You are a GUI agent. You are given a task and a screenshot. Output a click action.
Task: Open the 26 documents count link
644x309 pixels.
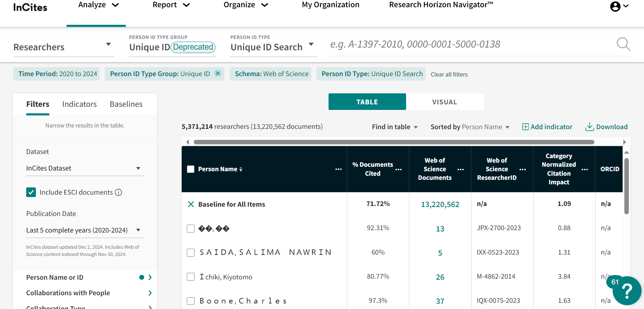pyautogui.click(x=440, y=277)
